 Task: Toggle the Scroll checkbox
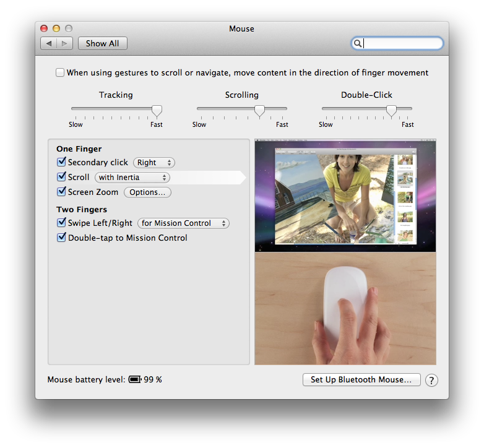tap(61, 177)
